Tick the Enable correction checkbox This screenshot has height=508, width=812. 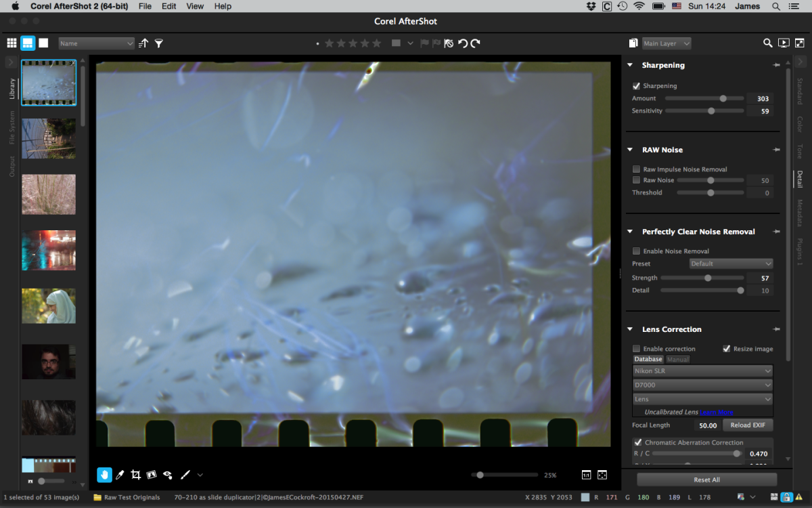point(636,349)
